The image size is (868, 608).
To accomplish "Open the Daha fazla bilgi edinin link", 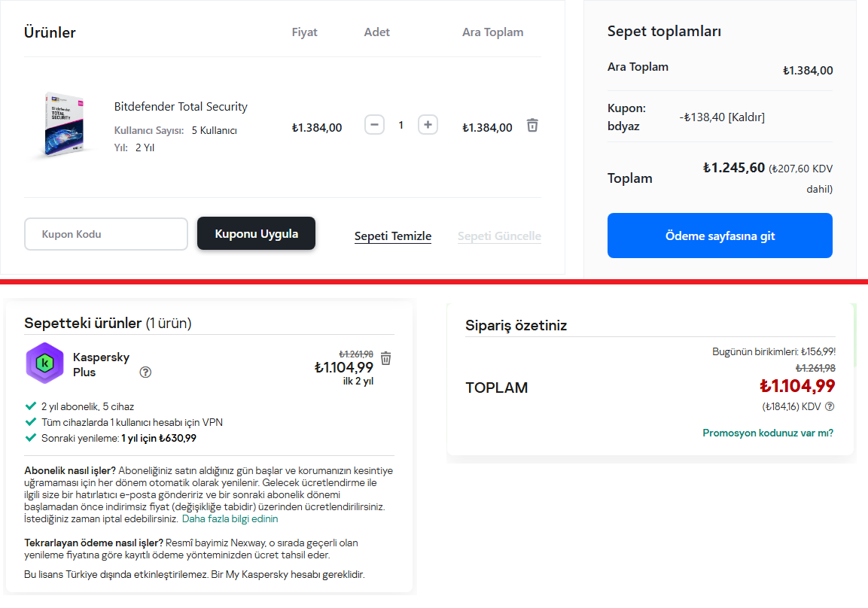I will [230, 519].
